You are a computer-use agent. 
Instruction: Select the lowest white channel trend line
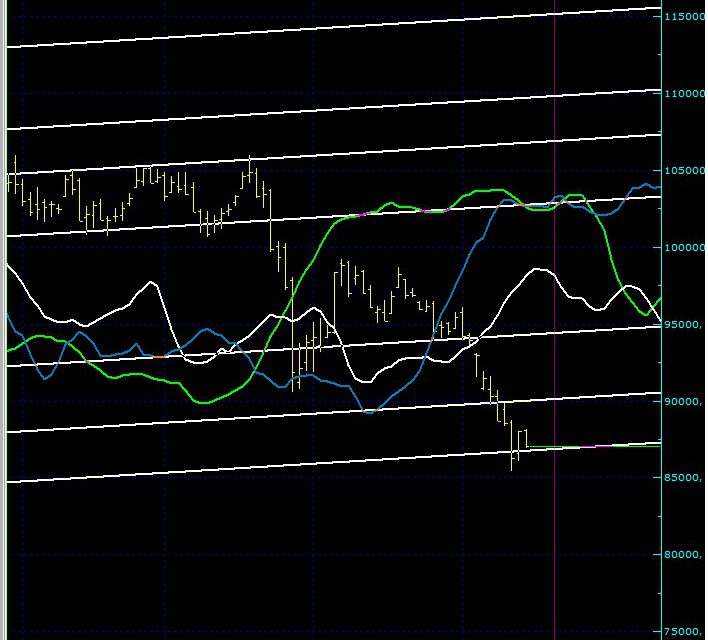tap(334, 462)
